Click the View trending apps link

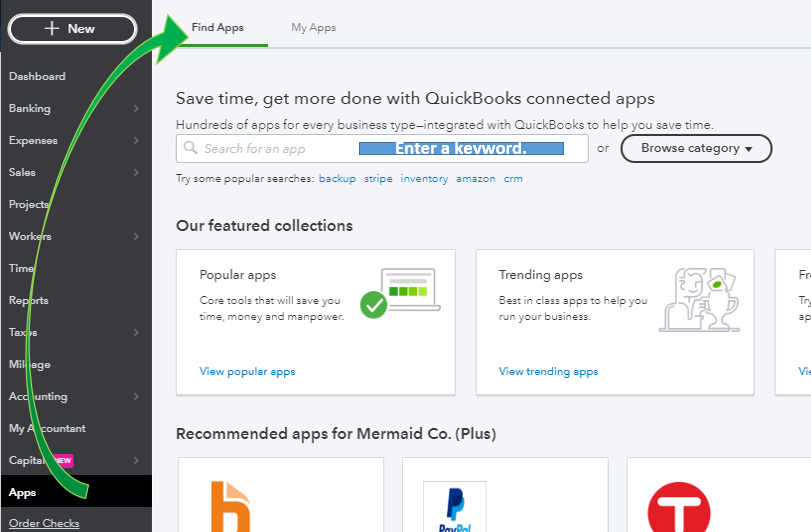tap(548, 371)
